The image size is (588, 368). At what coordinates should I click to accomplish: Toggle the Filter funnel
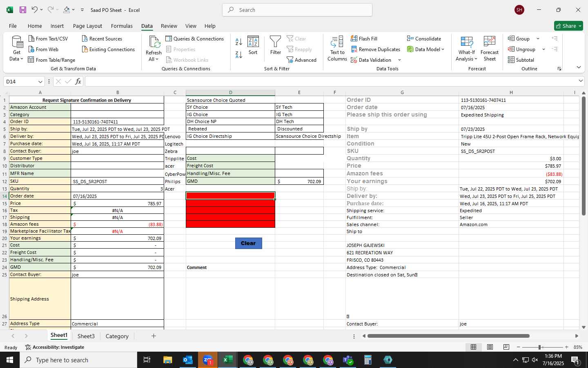pos(276,45)
